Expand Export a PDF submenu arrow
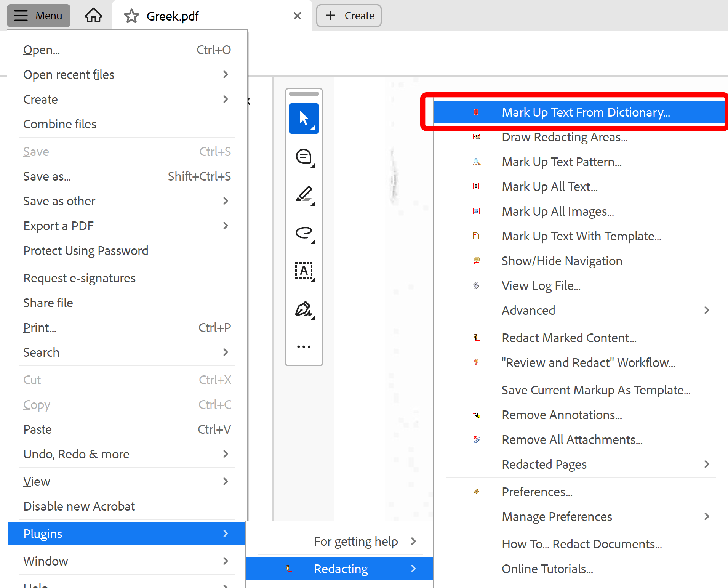Image resolution: width=728 pixels, height=588 pixels. tap(226, 226)
